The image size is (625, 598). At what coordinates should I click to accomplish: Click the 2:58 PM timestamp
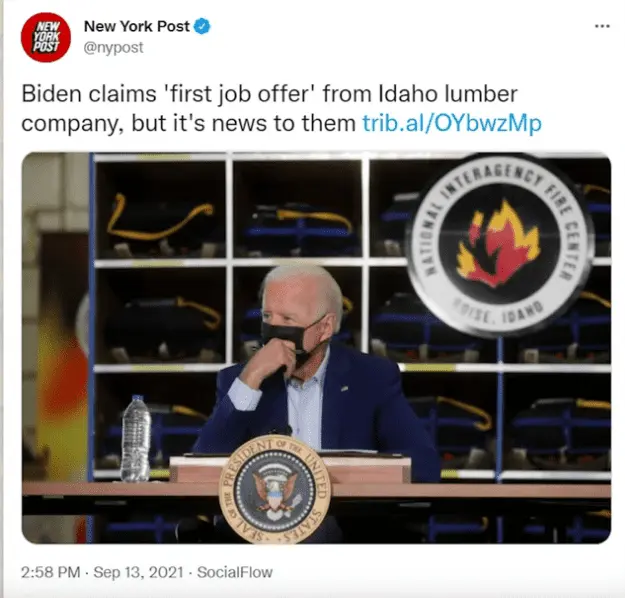51,572
